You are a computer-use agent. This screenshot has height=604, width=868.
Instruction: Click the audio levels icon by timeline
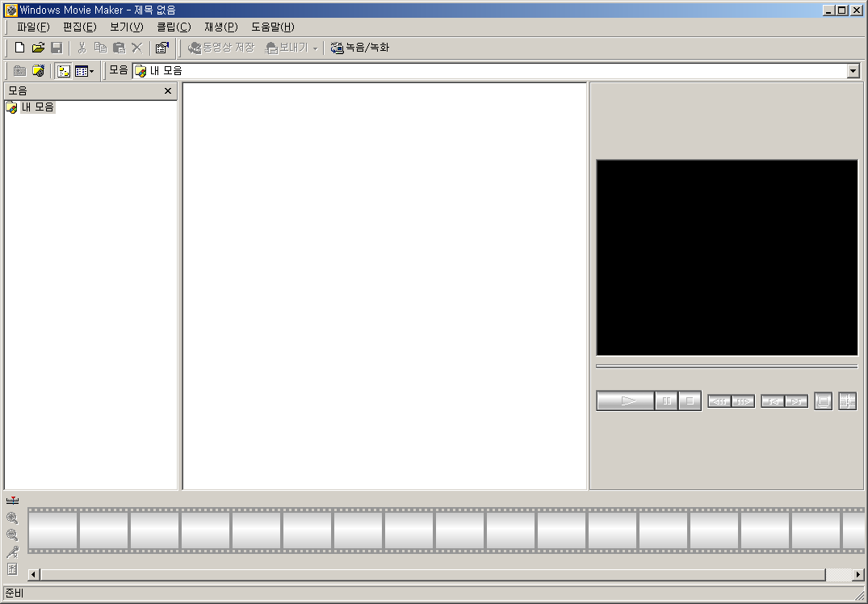point(12,568)
